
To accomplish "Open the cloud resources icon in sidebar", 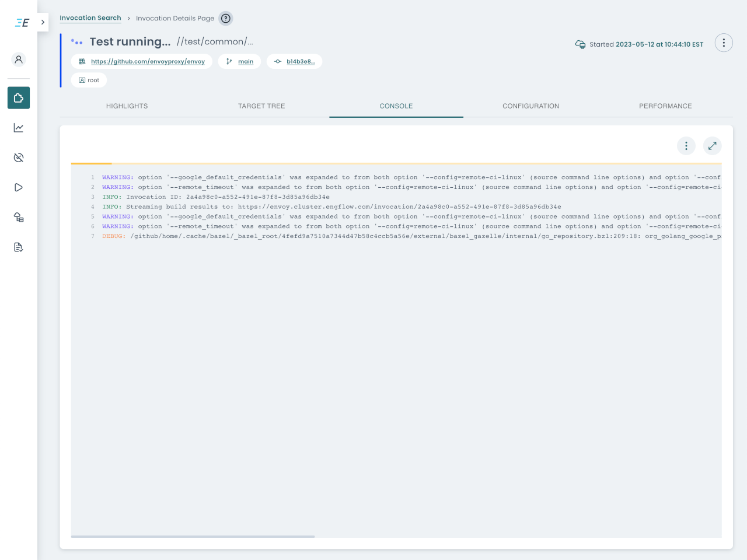I will pyautogui.click(x=18, y=217).
